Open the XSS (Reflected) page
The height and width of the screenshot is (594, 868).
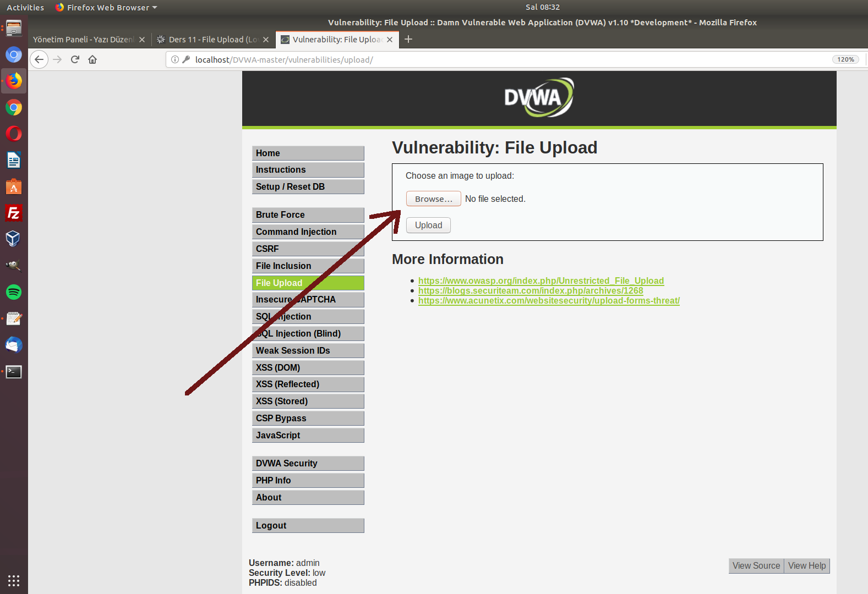point(308,384)
